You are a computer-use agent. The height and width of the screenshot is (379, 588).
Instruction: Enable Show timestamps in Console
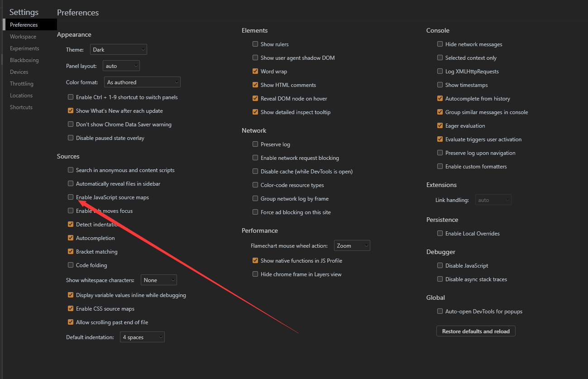click(x=440, y=85)
